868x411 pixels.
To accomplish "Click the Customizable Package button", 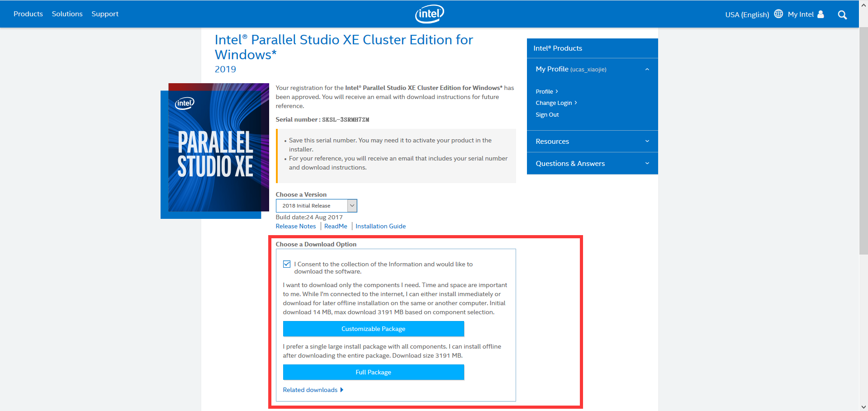I will (373, 329).
